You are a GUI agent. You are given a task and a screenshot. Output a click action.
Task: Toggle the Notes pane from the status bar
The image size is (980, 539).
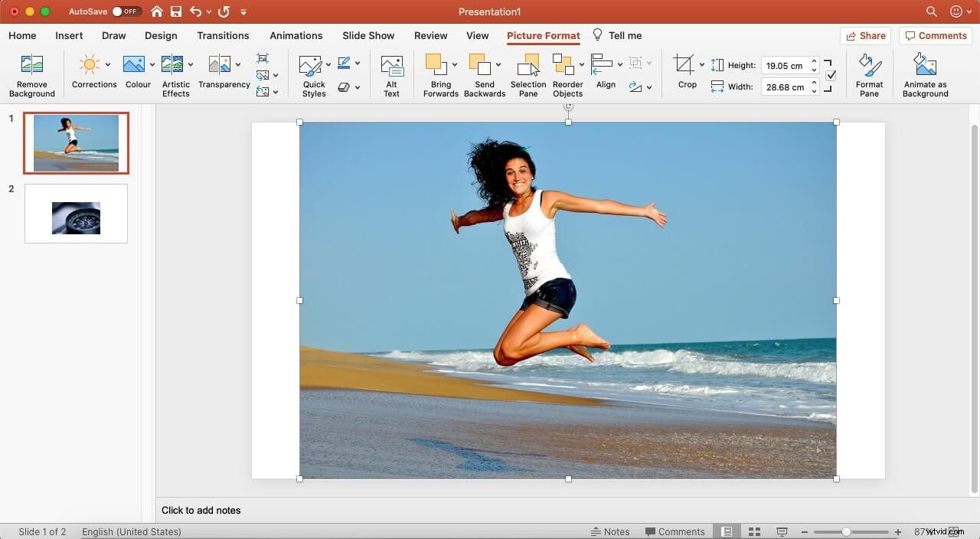coord(612,531)
